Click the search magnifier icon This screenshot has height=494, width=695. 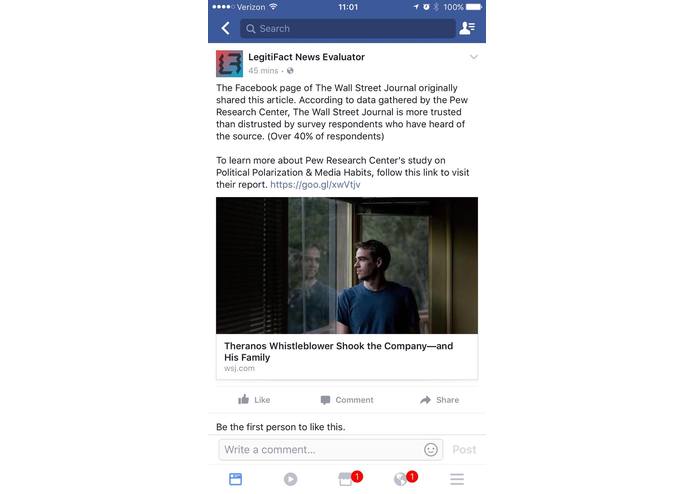coord(250,29)
